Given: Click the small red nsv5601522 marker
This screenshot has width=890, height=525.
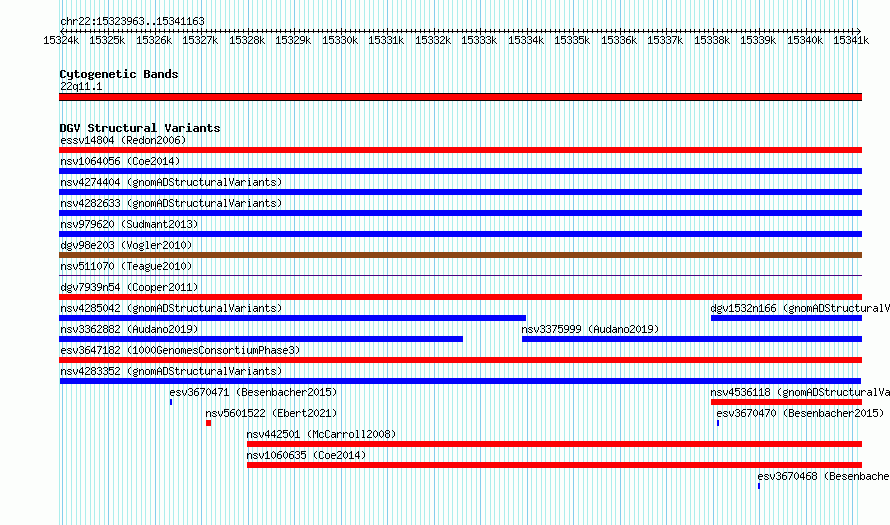Looking at the screenshot, I should [x=209, y=423].
